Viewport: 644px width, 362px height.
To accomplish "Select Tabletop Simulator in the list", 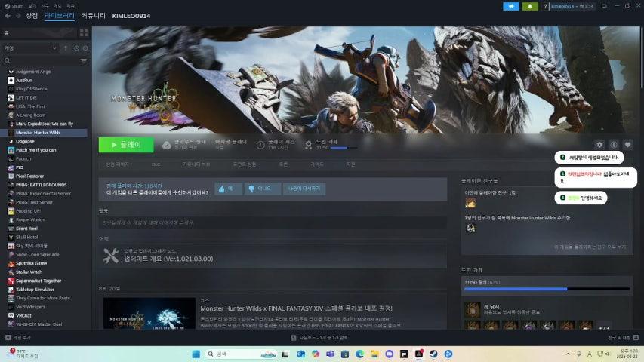I will [x=35, y=290].
